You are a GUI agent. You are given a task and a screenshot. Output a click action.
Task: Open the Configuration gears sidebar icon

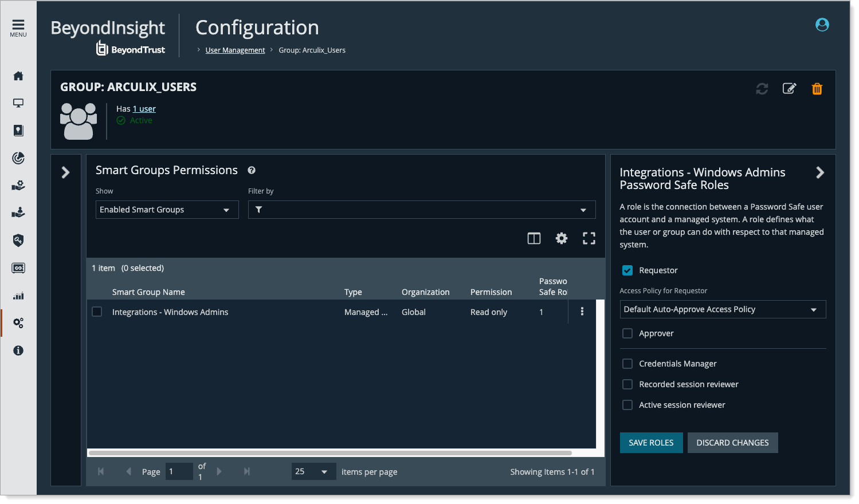[18, 323]
